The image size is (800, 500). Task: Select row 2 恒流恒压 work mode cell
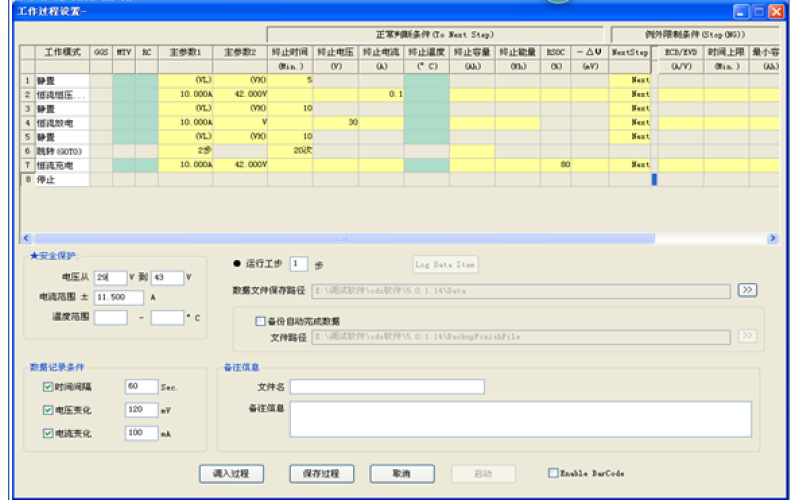pyautogui.click(x=62, y=95)
